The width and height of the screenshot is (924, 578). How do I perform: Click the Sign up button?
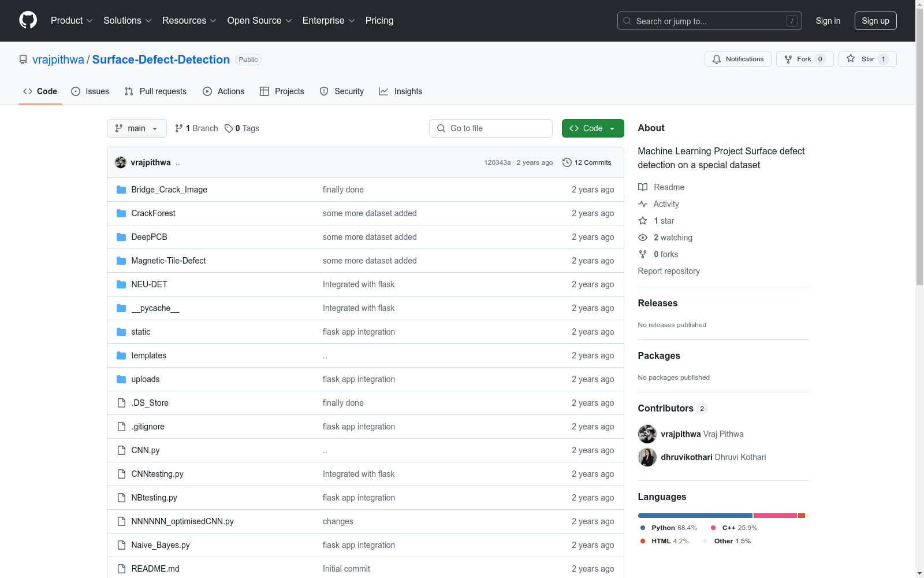tap(875, 21)
